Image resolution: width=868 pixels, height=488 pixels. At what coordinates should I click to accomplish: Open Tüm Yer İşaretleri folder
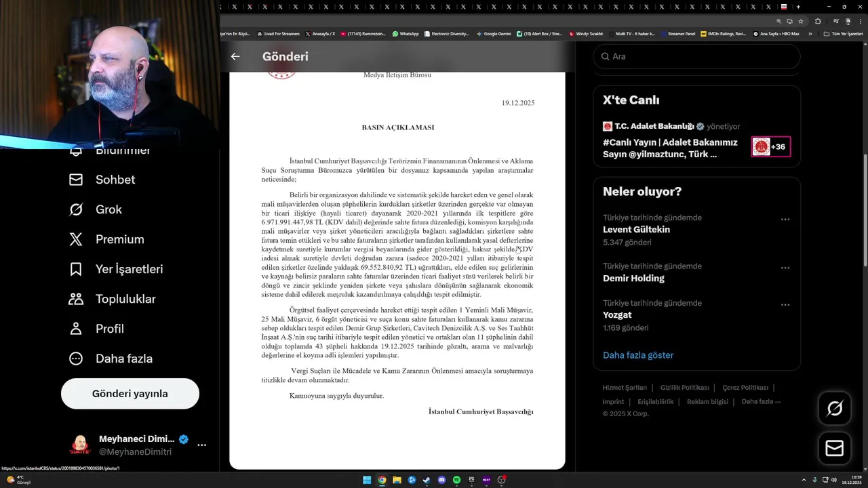(843, 33)
